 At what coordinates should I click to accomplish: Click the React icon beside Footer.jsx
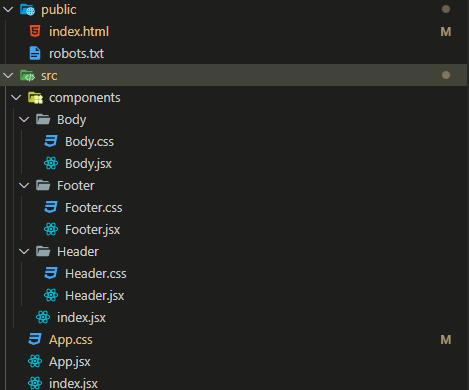coord(51,229)
